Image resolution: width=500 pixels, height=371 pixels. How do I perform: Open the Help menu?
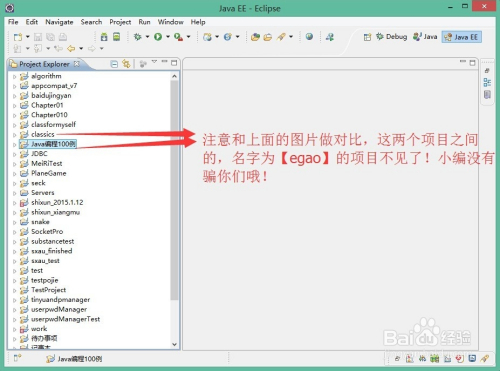click(x=198, y=22)
